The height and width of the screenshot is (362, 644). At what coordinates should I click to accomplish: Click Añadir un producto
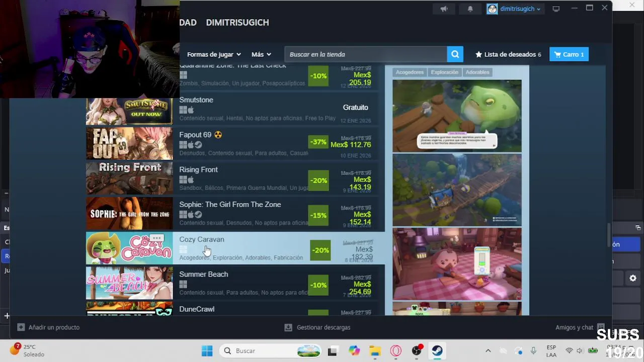pyautogui.click(x=54, y=327)
